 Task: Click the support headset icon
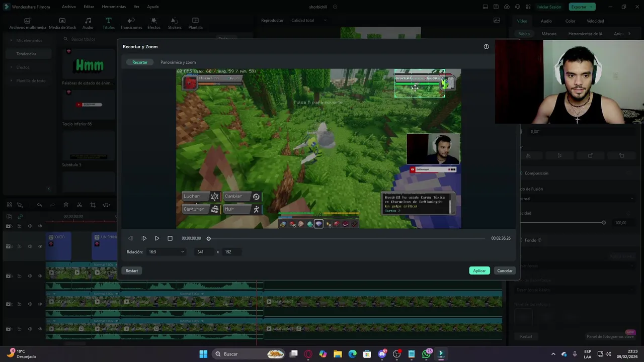[518, 7]
